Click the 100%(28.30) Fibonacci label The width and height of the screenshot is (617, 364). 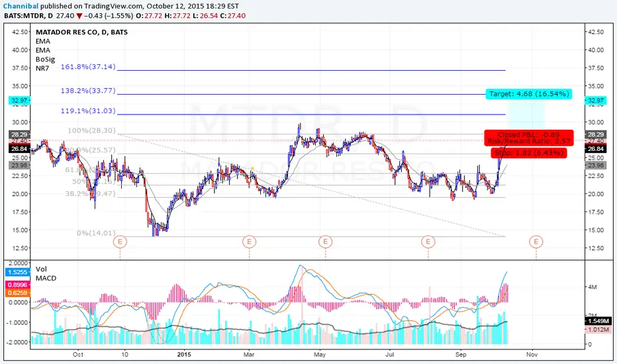pyautogui.click(x=91, y=130)
